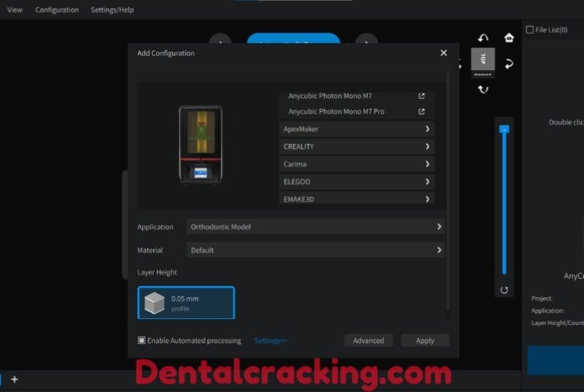
Task: Open the Settings/Help menu
Action: click(112, 9)
